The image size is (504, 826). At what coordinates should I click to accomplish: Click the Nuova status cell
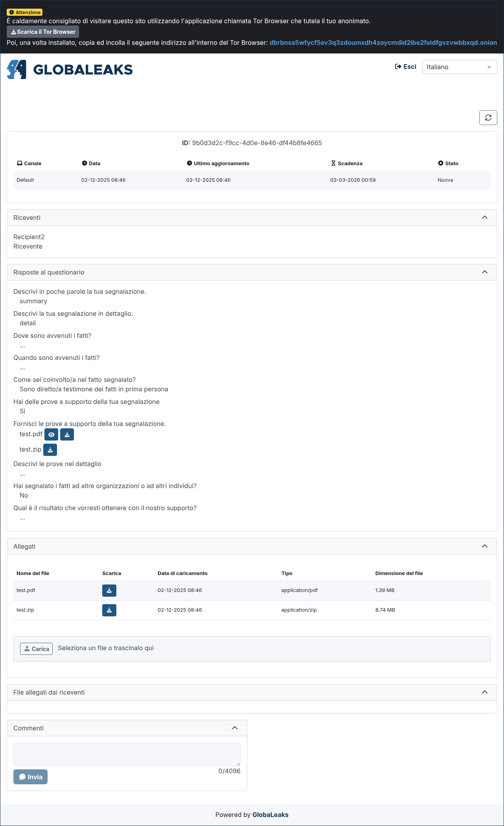(x=445, y=180)
